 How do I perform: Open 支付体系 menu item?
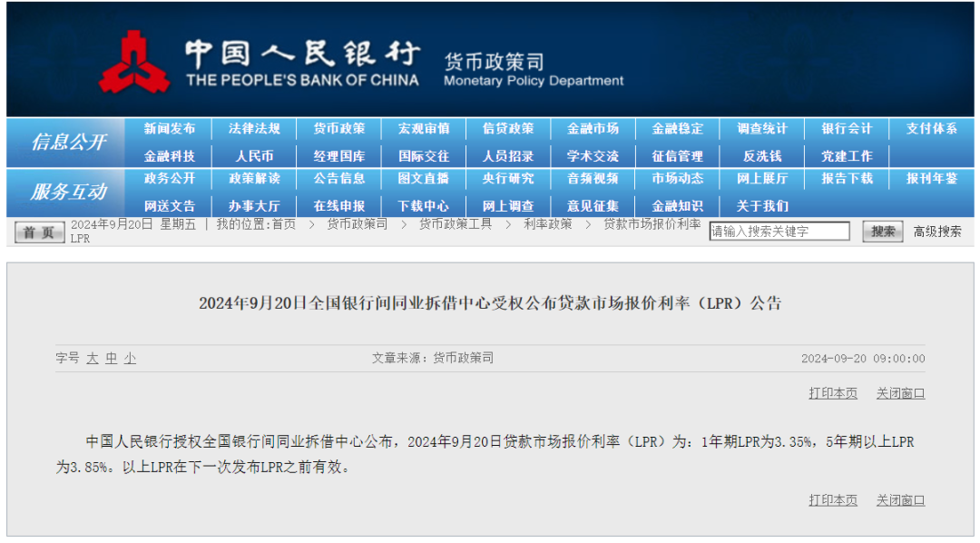932,129
